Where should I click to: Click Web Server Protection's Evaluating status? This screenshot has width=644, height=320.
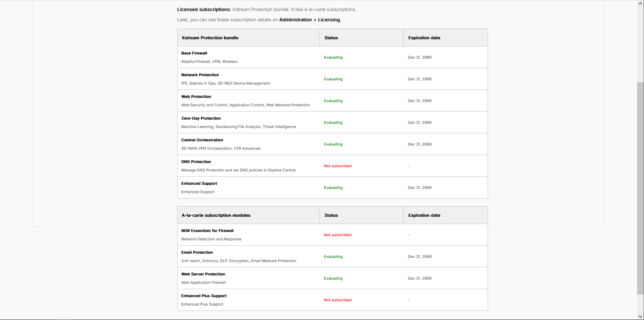333,278
